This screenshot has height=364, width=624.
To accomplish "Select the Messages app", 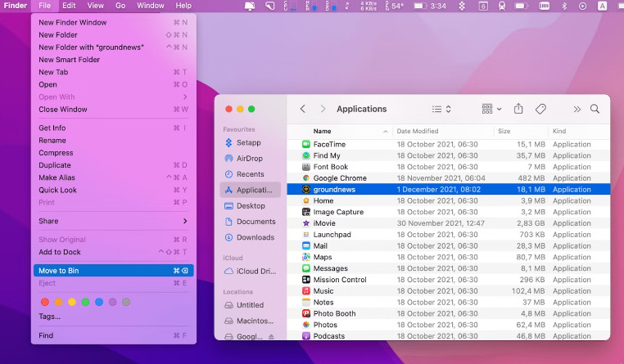I will (x=448, y=268).
